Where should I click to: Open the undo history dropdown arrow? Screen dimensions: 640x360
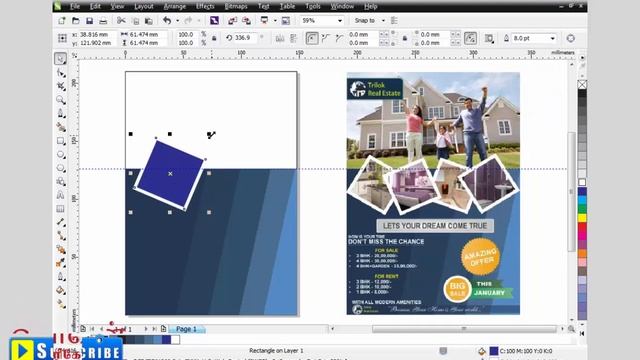click(177, 20)
